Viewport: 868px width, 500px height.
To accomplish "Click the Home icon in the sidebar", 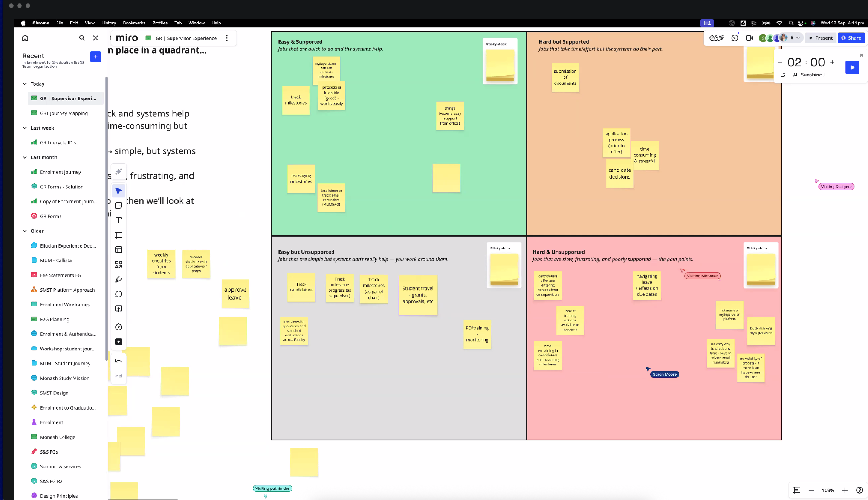I will (x=25, y=38).
